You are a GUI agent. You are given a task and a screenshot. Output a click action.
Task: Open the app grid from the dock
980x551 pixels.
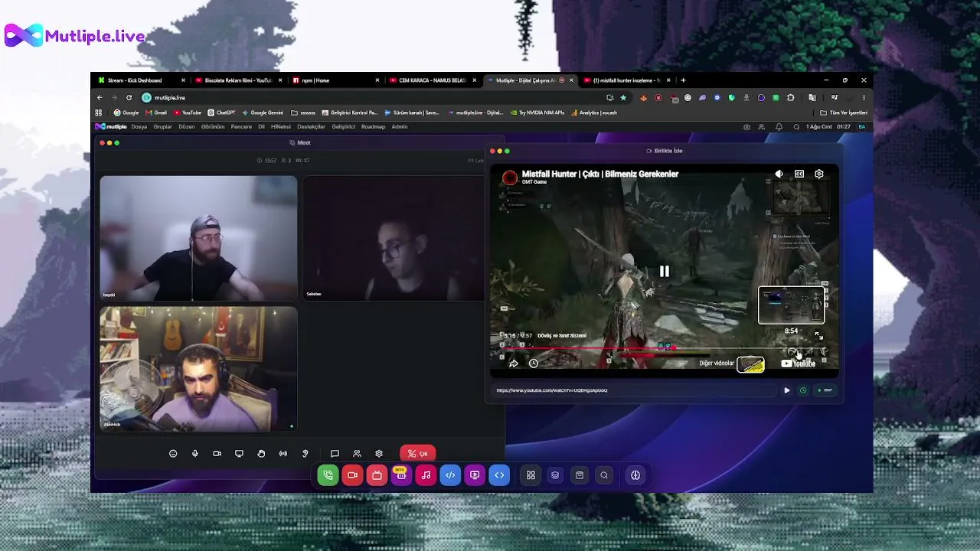point(531,475)
